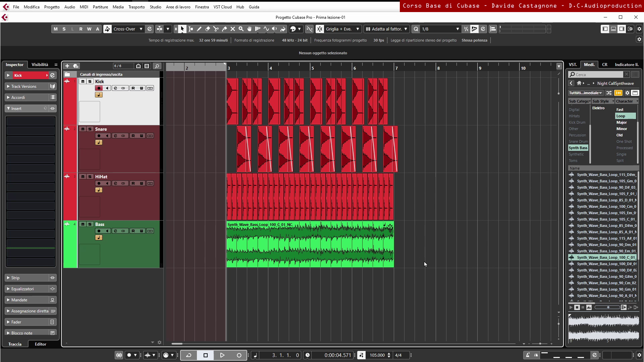Toggle global mute M state button
Viewport: 644px width, 362px height.
click(x=56, y=29)
